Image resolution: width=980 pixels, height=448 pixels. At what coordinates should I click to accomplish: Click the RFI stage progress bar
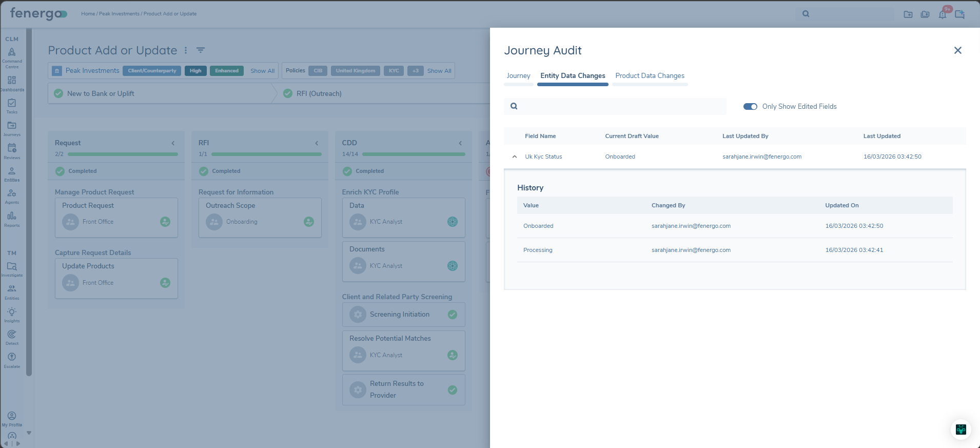(x=266, y=154)
